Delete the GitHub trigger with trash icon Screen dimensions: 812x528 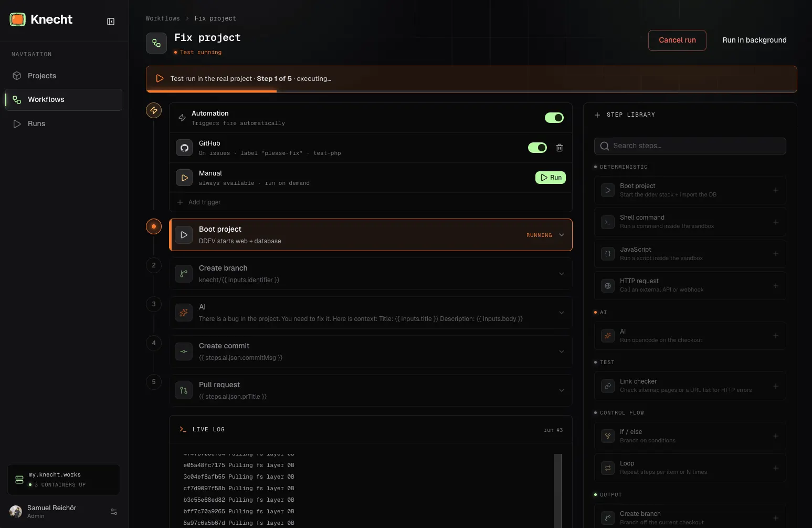tap(560, 148)
